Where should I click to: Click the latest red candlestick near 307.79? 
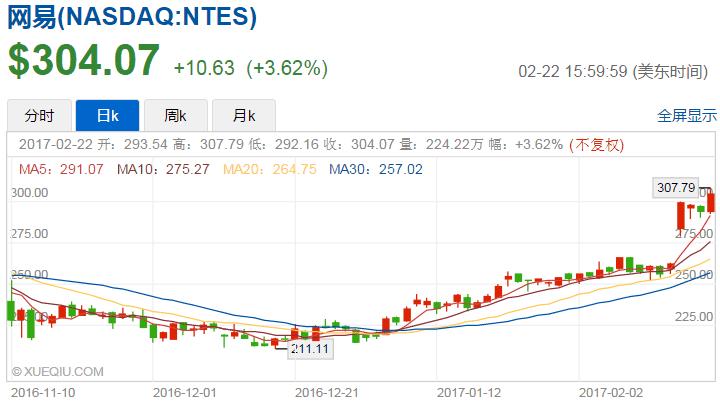[x=711, y=202]
